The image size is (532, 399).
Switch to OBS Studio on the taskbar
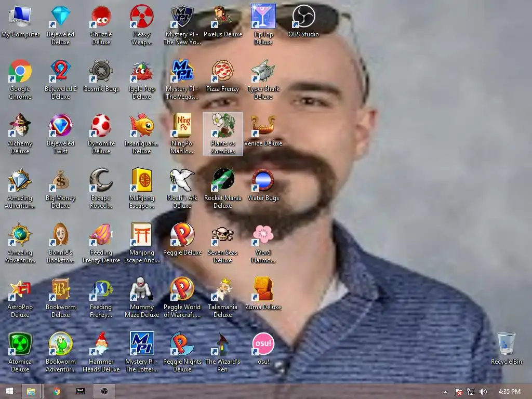(104, 391)
